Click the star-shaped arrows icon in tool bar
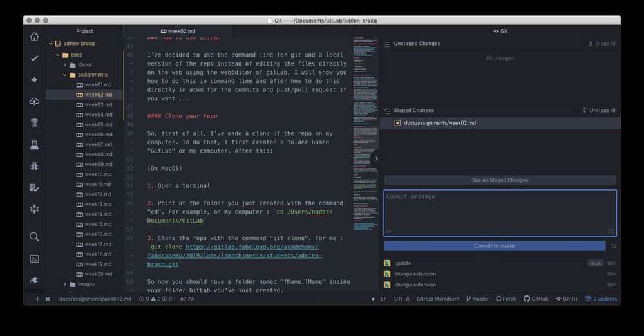This screenshot has height=336, width=644. click(35, 209)
